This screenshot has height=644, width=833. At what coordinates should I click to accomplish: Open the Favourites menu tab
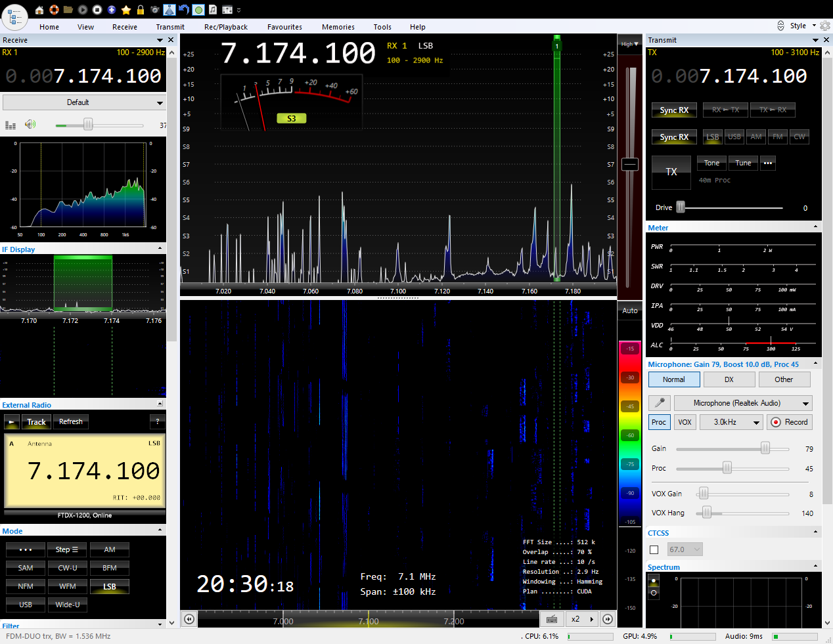coord(284,27)
